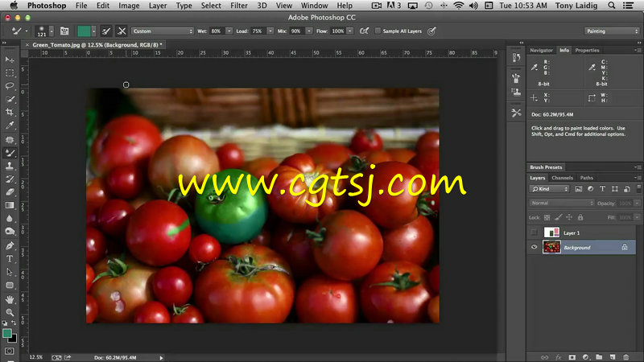644x362 pixels.
Task: Click the background color swatch
Action: point(14,339)
